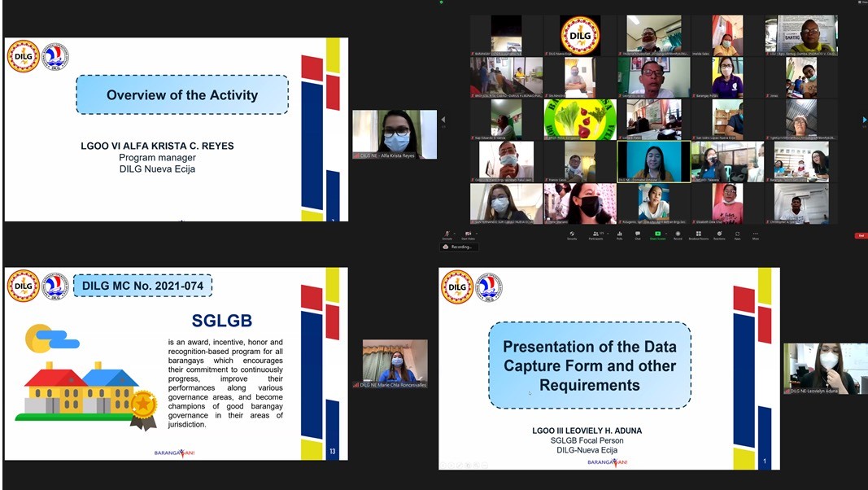
Task: Click the Record icon
Action: (678, 234)
